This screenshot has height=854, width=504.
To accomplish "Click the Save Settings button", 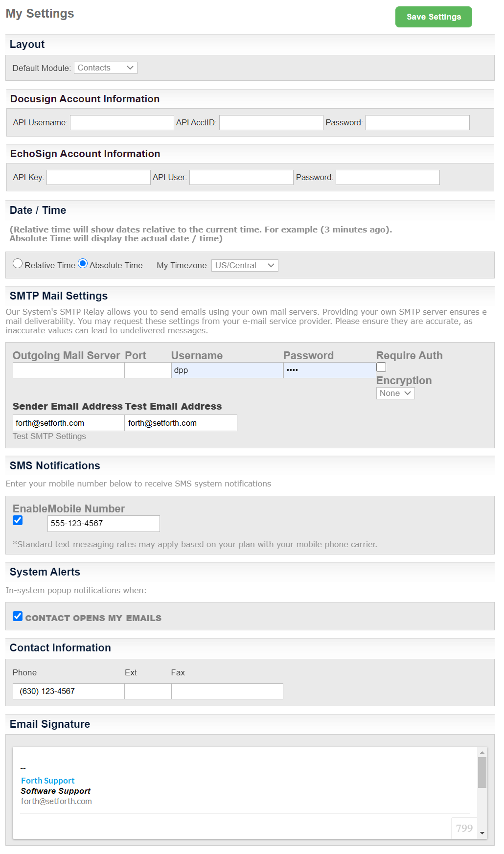I will (433, 17).
